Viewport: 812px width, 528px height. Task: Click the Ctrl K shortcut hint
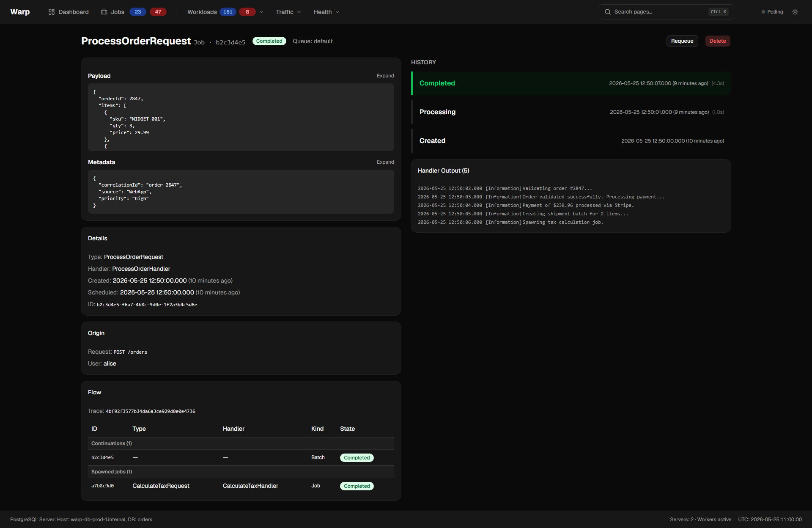pyautogui.click(x=719, y=12)
